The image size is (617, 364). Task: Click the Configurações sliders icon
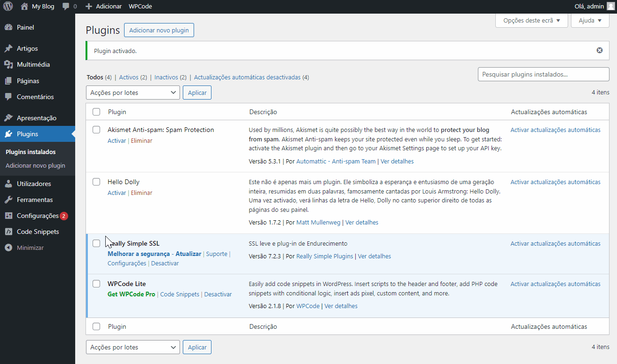pyautogui.click(x=8, y=216)
